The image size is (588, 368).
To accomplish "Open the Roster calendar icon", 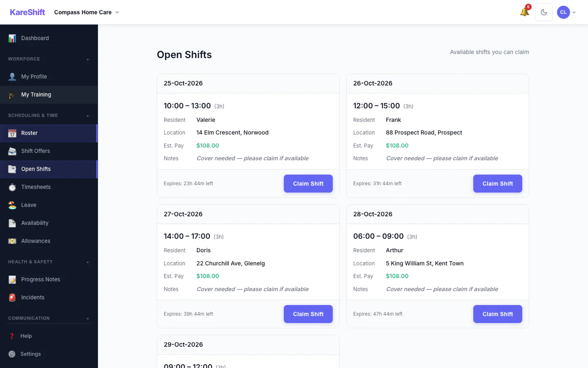I will click(x=12, y=133).
